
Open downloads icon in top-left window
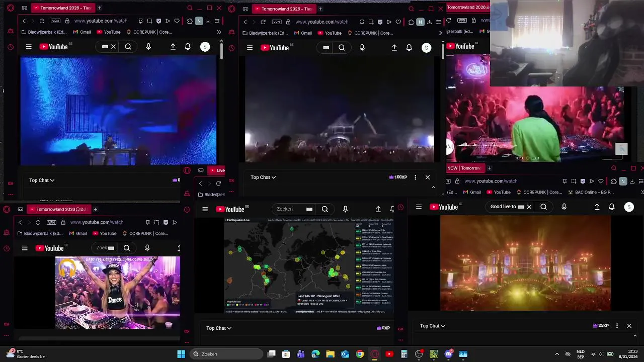(208, 21)
